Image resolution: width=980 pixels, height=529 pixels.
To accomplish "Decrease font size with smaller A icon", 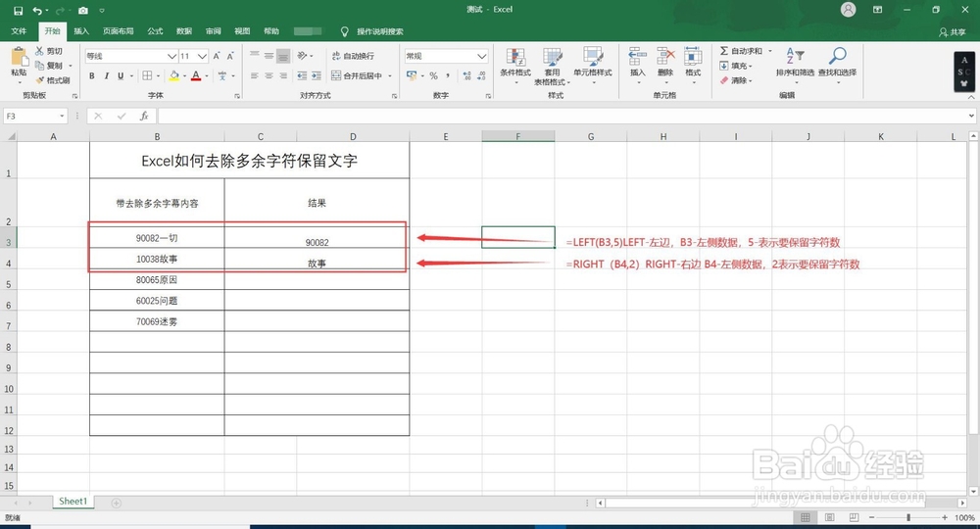I will (230, 56).
